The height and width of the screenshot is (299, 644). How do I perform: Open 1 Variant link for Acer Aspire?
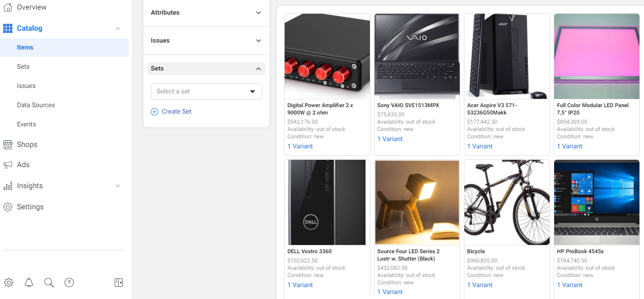(x=480, y=147)
